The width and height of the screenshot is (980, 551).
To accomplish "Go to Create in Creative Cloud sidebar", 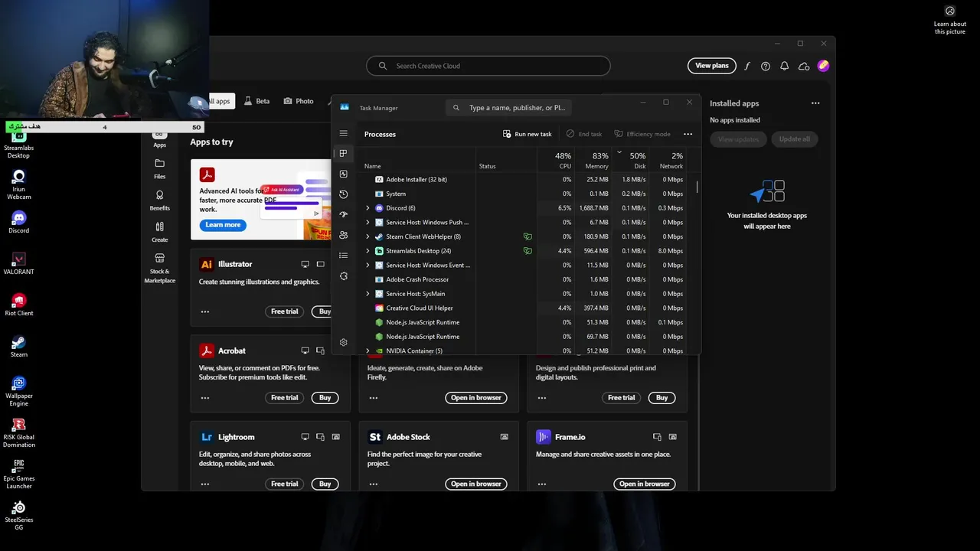I will 159,232.
